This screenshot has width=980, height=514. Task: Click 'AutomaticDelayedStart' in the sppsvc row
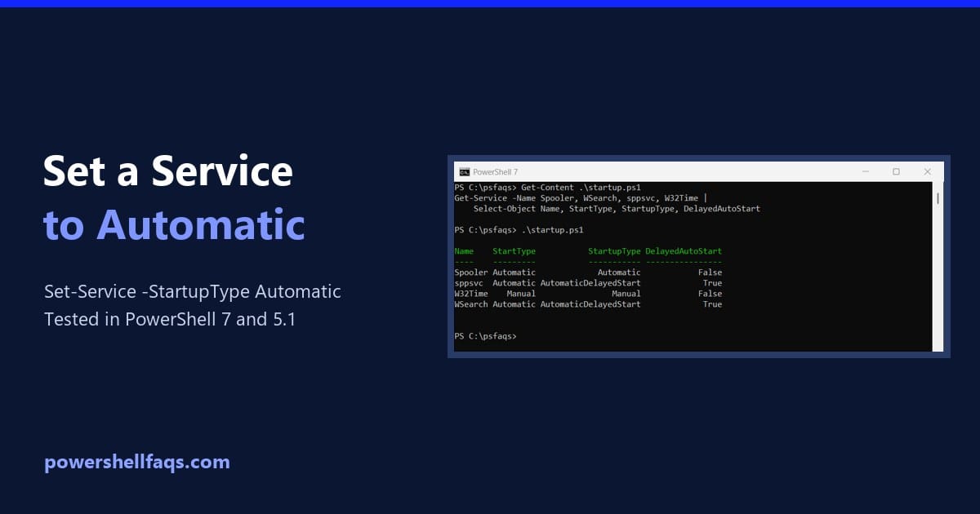[590, 283]
